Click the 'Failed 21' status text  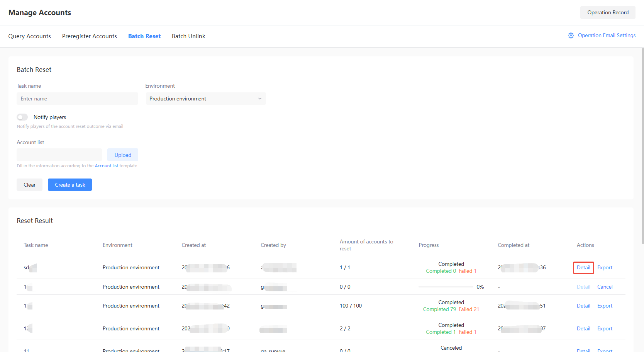469,309
